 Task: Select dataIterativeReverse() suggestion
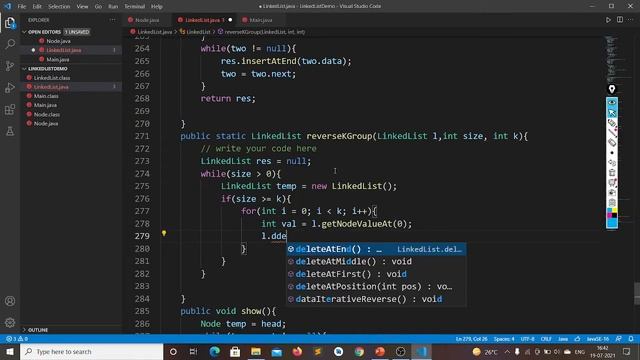(376, 299)
